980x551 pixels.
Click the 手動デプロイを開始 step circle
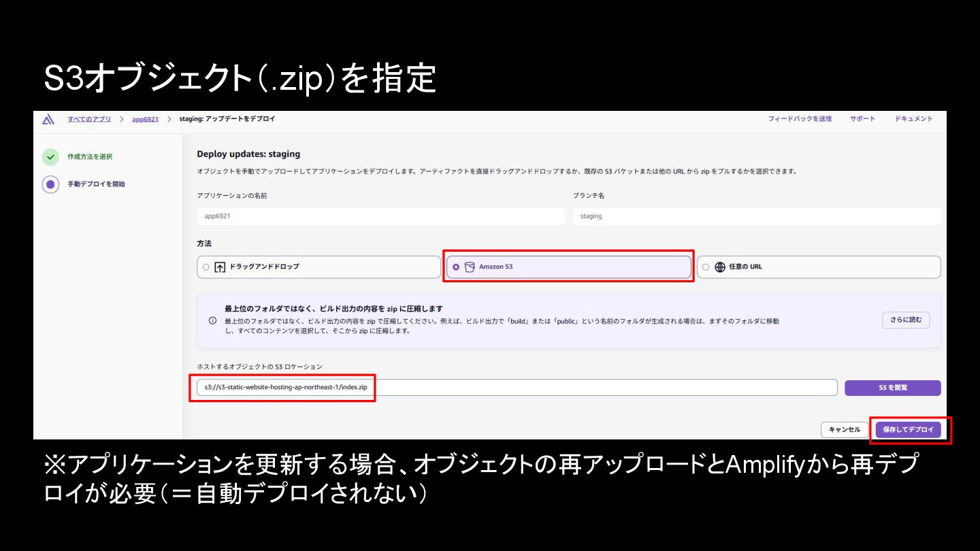[50, 184]
